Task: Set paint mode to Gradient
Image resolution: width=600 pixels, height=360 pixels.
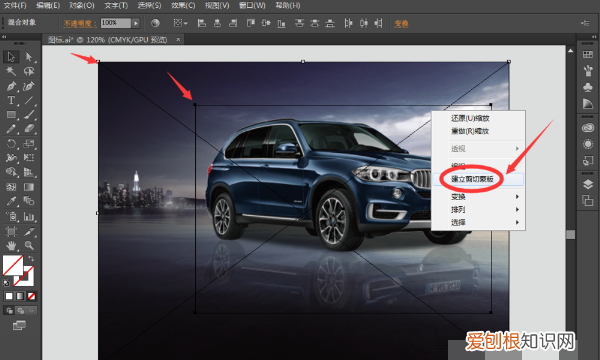Action: [20, 296]
